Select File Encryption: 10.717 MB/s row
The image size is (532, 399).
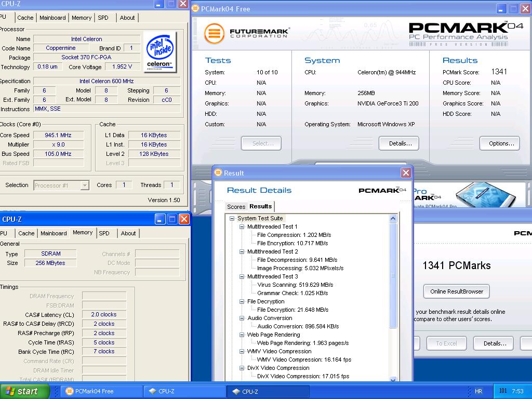[292, 243]
